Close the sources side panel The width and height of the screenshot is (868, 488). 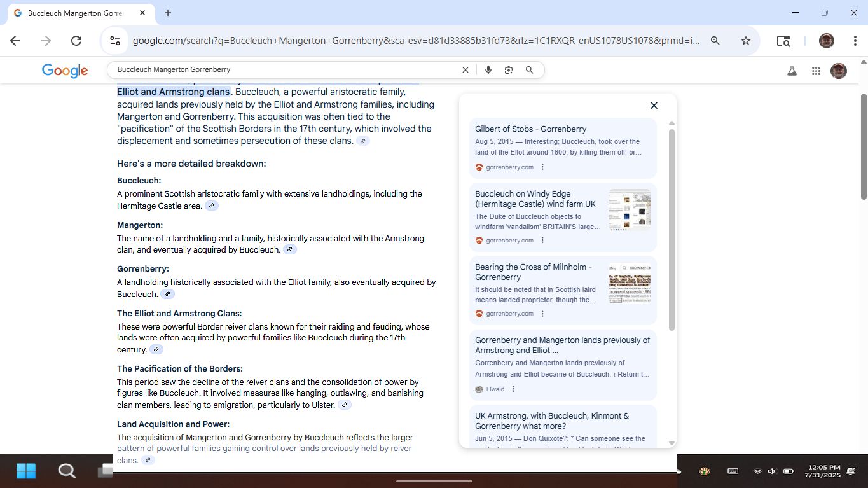coord(654,106)
